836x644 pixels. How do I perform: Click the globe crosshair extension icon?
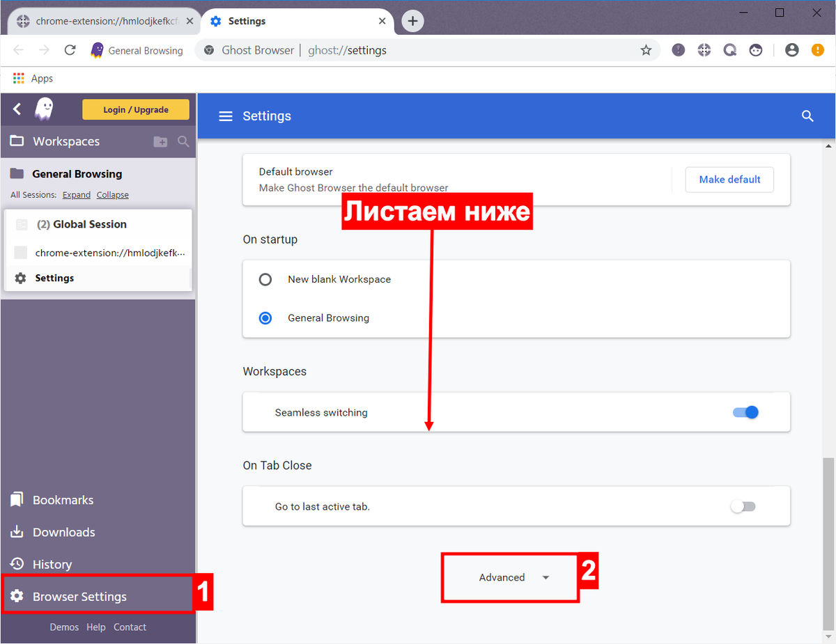tap(704, 50)
